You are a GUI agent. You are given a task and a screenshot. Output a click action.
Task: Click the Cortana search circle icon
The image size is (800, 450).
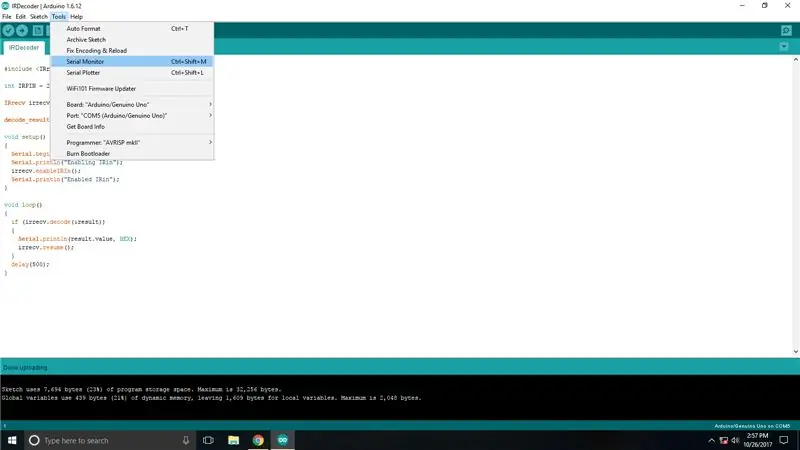(34, 440)
